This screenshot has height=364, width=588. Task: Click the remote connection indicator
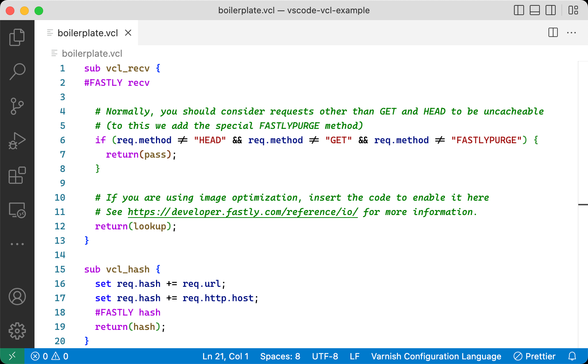click(12, 356)
